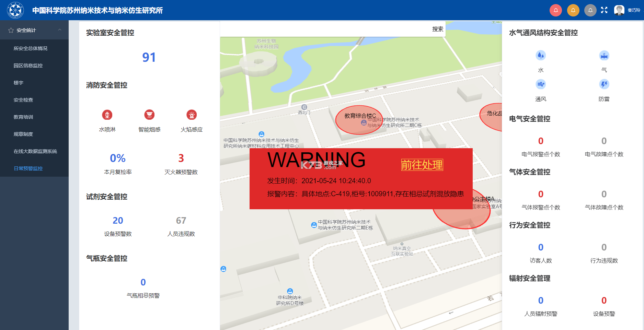Click the red notification bell icon
644x330 pixels.
click(556, 10)
